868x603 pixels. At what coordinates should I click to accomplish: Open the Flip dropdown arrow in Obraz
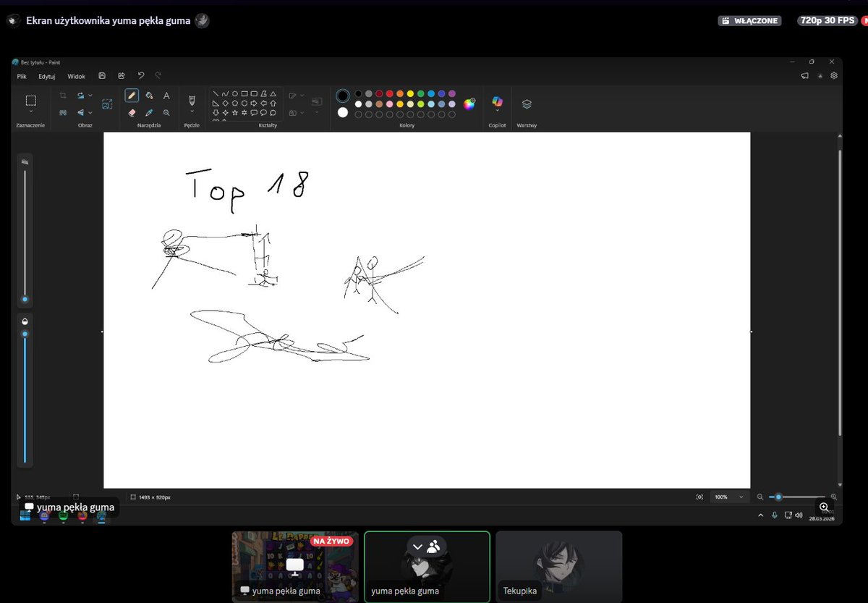[90, 113]
